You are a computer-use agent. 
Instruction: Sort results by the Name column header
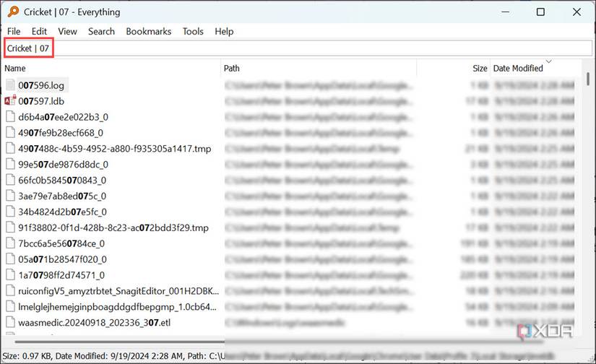(x=15, y=69)
